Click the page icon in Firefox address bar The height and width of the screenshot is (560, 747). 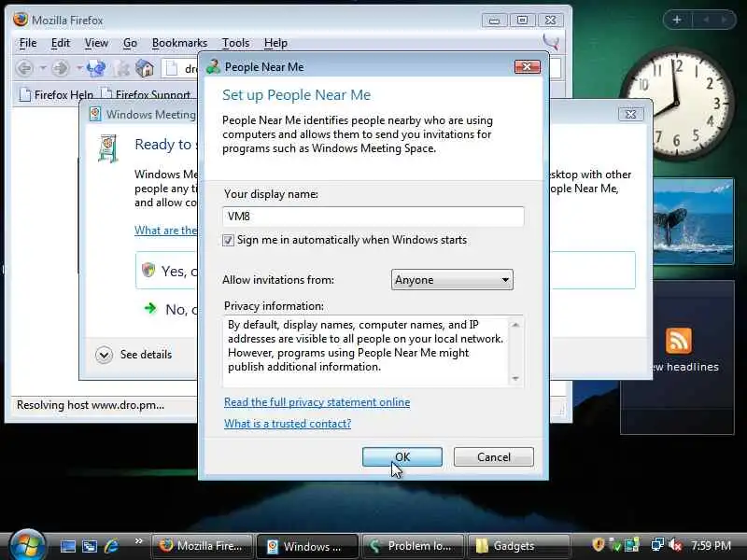[172, 68]
